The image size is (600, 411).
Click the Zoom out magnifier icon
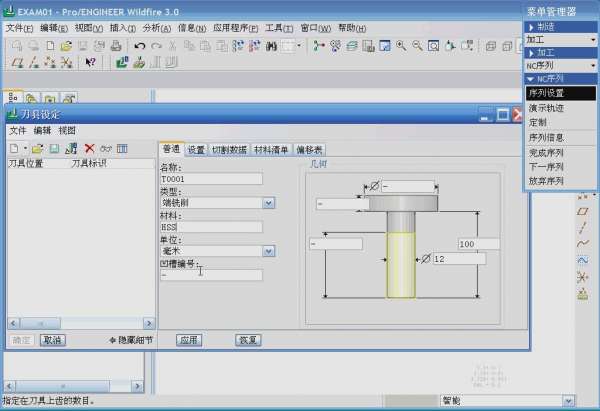click(x=417, y=46)
